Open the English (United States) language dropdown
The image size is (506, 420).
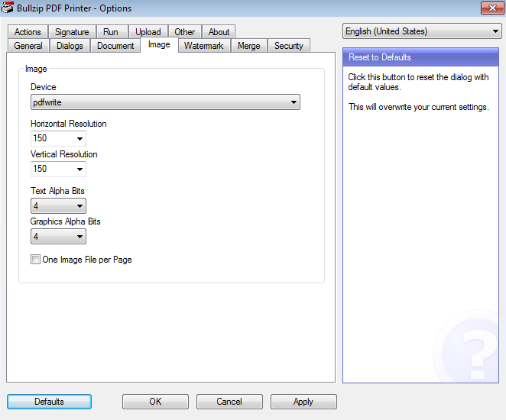422,31
